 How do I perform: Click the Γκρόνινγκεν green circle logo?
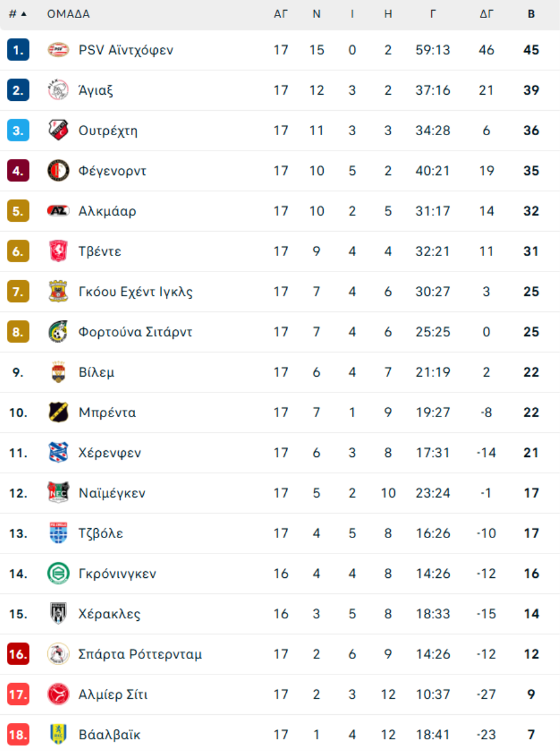(x=58, y=574)
